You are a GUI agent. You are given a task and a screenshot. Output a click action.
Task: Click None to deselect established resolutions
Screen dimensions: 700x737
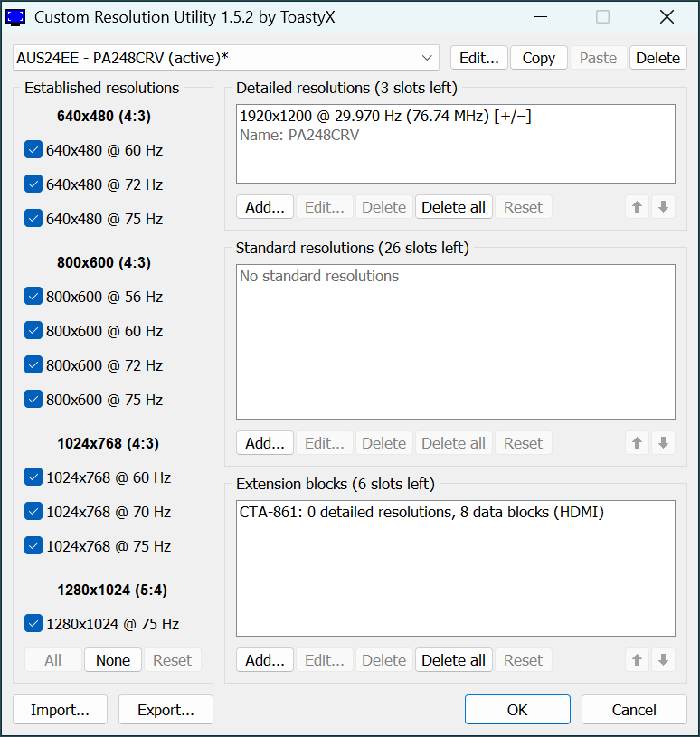point(112,660)
